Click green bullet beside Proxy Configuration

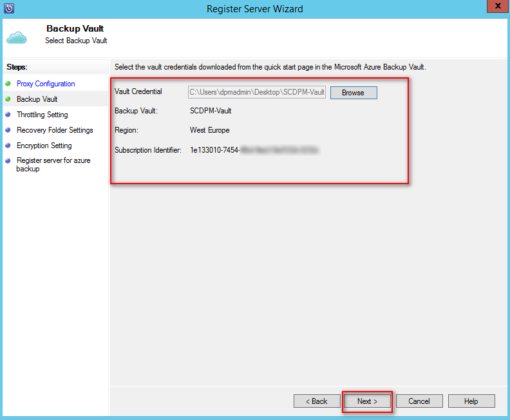pos(8,84)
